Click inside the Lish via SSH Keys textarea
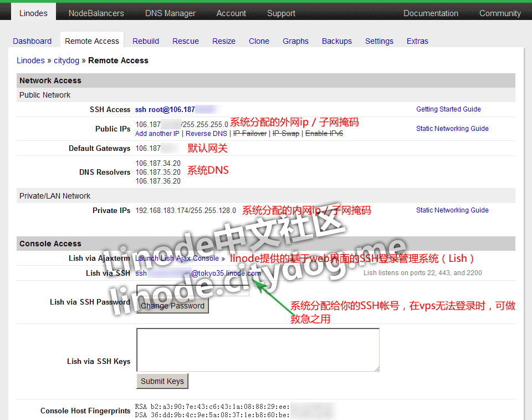Screen dimensions: 532x420 pyautogui.click(x=258, y=350)
